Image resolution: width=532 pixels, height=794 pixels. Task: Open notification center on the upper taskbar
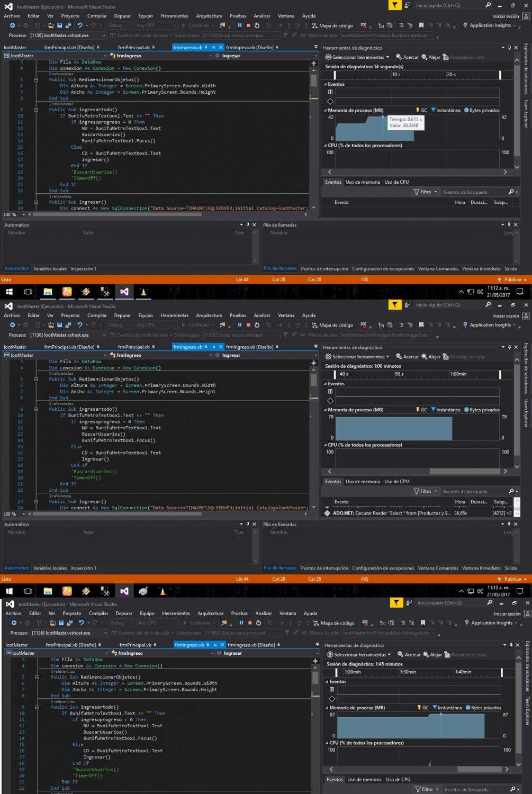pyautogui.click(x=520, y=292)
